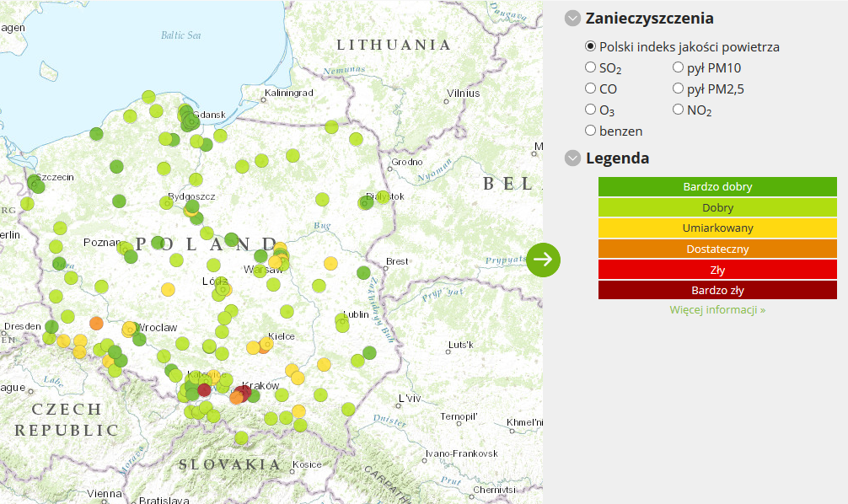Enable the NO2 pollutant option
The width and height of the screenshot is (848, 504).
(678, 109)
